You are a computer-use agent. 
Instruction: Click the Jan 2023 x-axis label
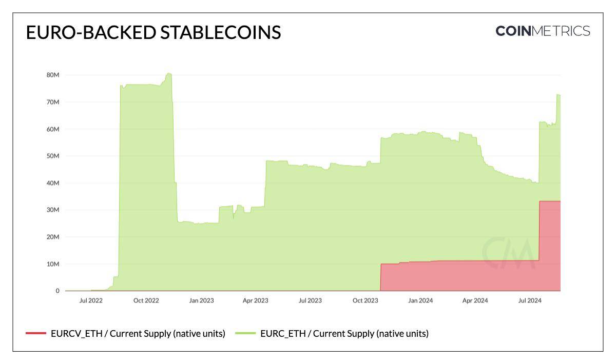[x=201, y=300]
